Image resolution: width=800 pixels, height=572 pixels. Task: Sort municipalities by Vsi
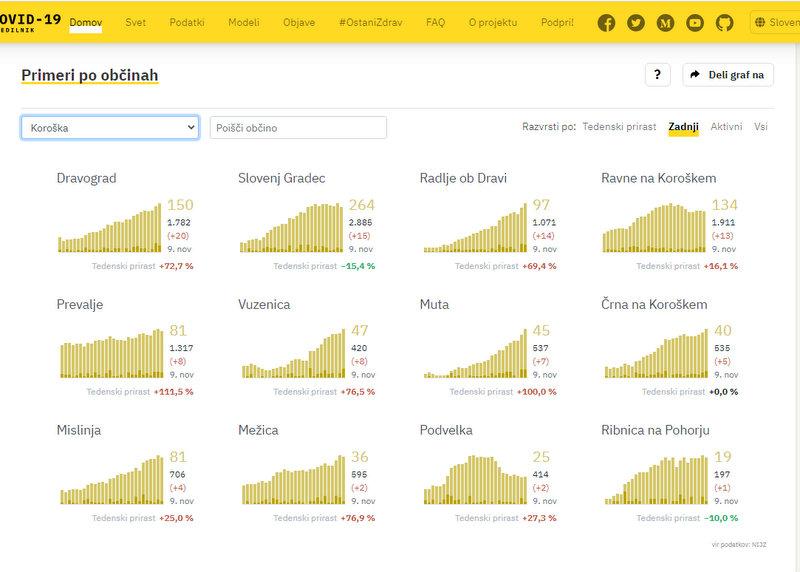click(x=761, y=127)
